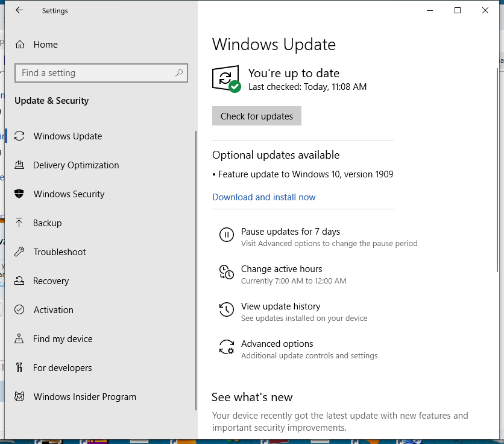The width and height of the screenshot is (504, 444).
Task: Click 'Optional updates available' heading
Action: pos(276,155)
